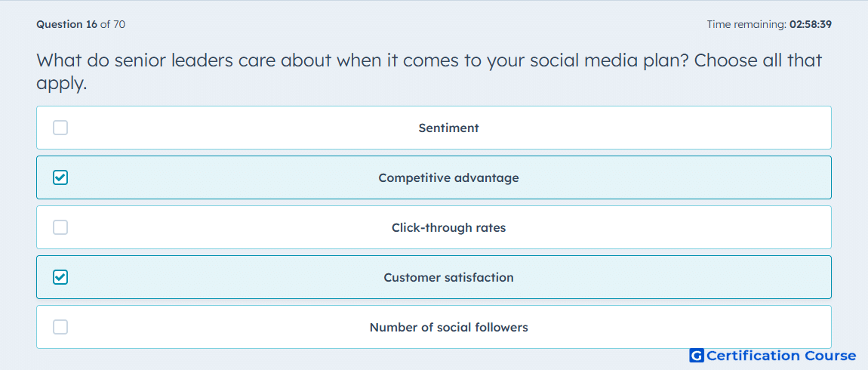Click 'Choose all that' instruction text
The image size is (868, 370).
point(758,60)
